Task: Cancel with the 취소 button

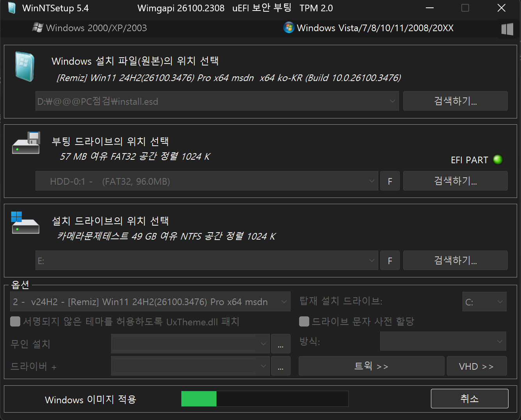Action: tap(470, 399)
